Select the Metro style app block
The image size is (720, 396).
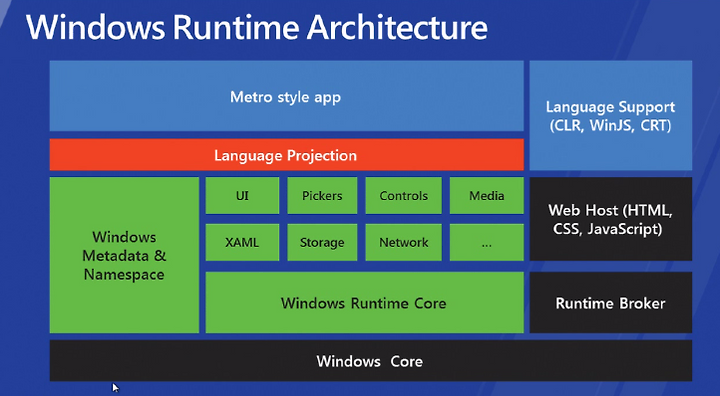pos(287,96)
